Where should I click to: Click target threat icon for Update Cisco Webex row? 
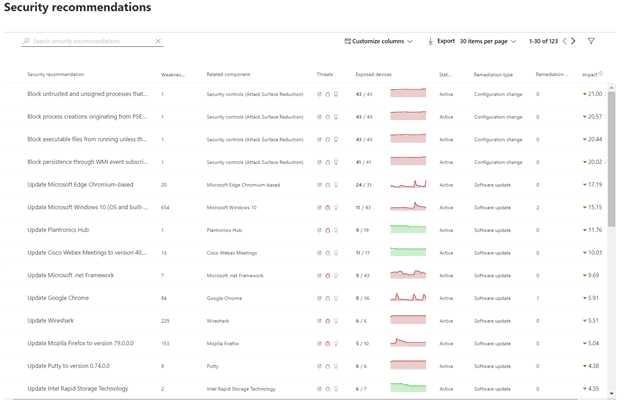[x=319, y=253]
